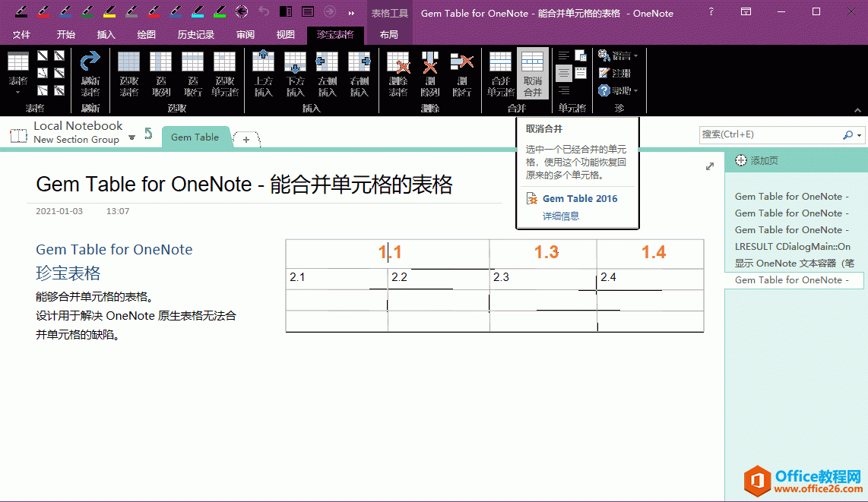Click the 详细信息 link in tooltip
Viewport: 868px width, 502px height.
560,216
